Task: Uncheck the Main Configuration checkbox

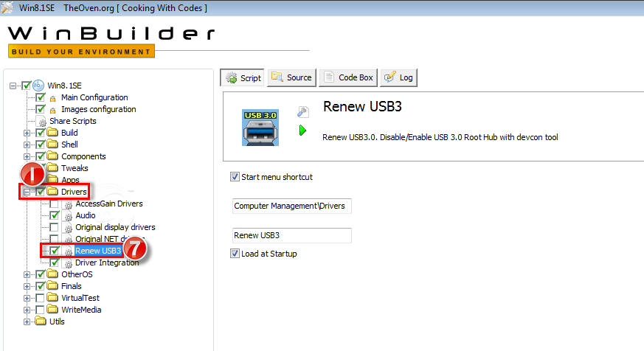Action: coord(41,97)
